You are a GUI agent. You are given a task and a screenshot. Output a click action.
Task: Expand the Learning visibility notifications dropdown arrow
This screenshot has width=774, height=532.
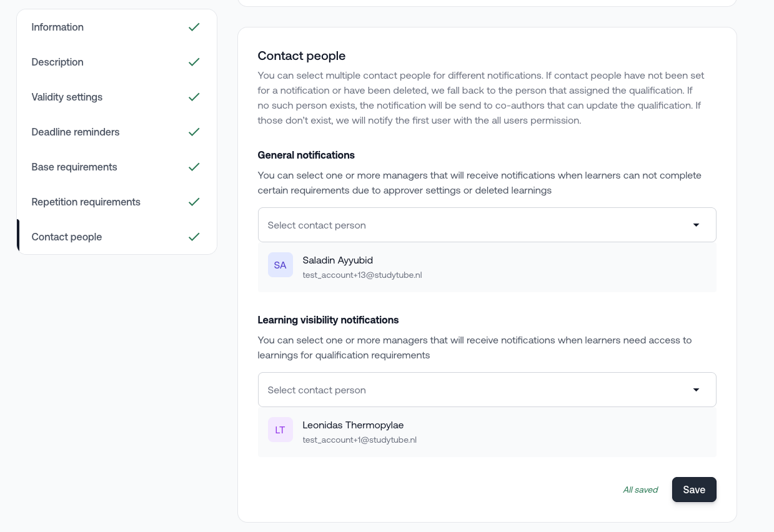tap(696, 390)
